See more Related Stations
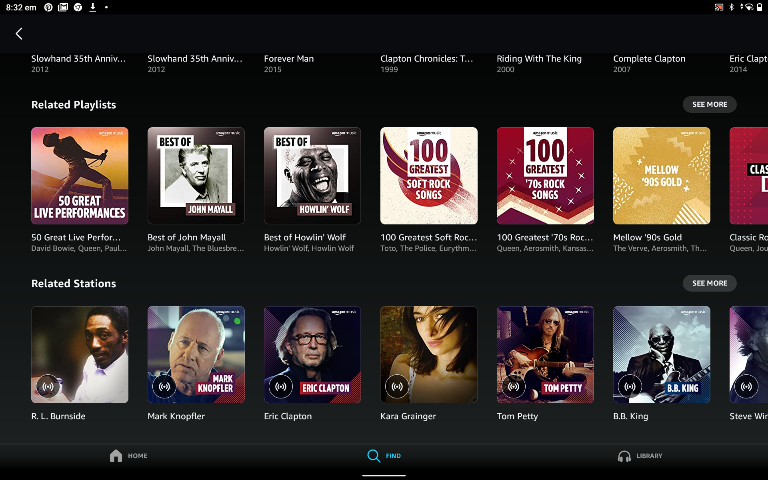This screenshot has height=480, width=768. [709, 283]
